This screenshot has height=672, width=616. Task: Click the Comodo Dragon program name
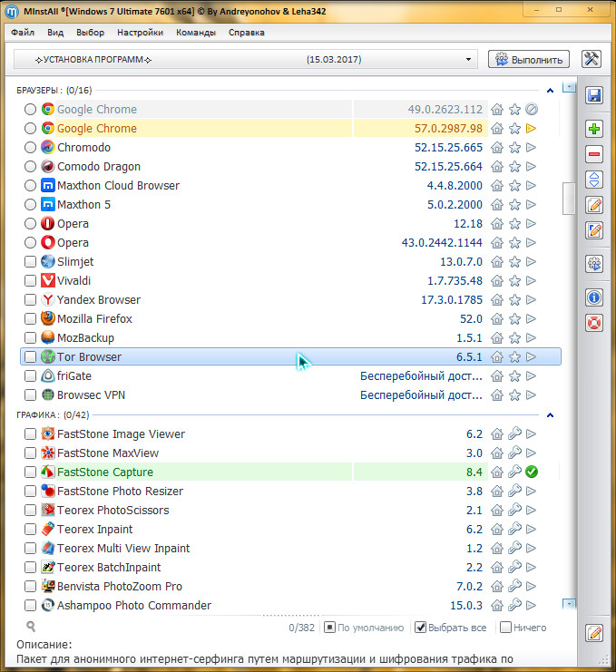coord(99,166)
